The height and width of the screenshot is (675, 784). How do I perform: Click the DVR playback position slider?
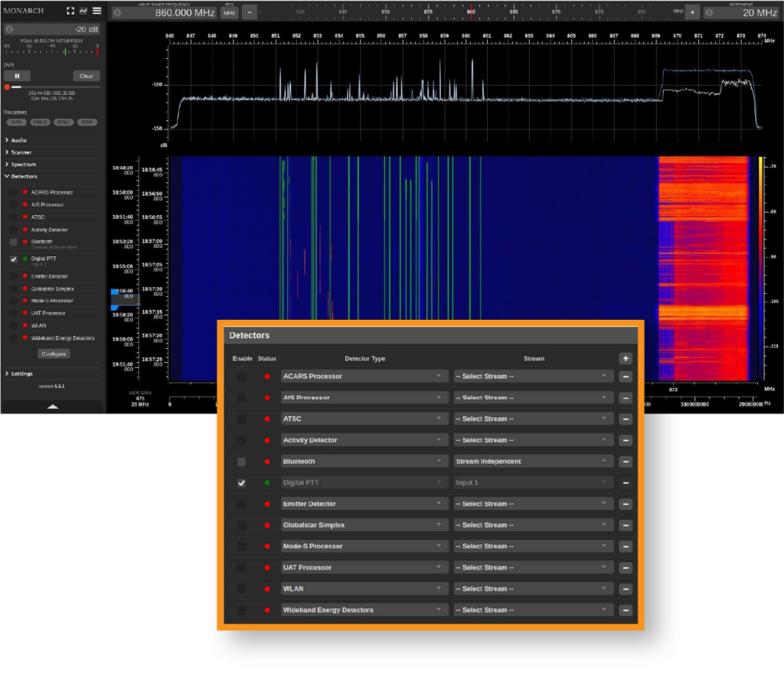pyautogui.click(x=52, y=87)
